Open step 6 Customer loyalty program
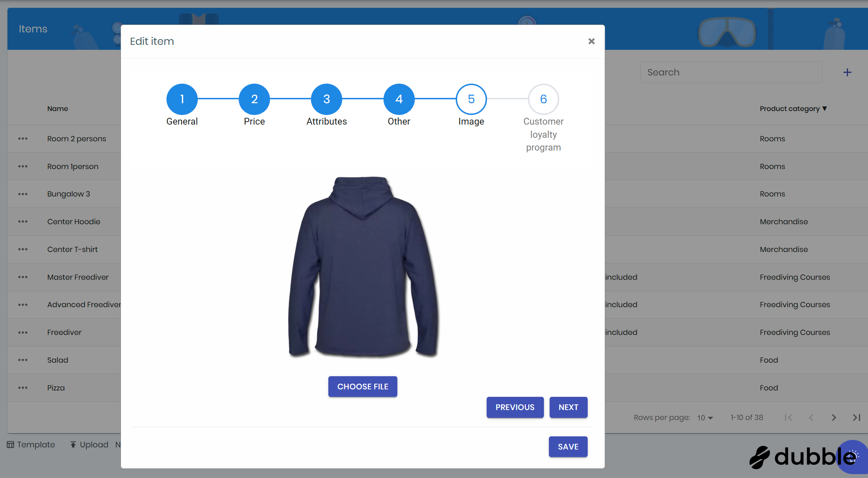This screenshot has height=478, width=868. (x=543, y=99)
